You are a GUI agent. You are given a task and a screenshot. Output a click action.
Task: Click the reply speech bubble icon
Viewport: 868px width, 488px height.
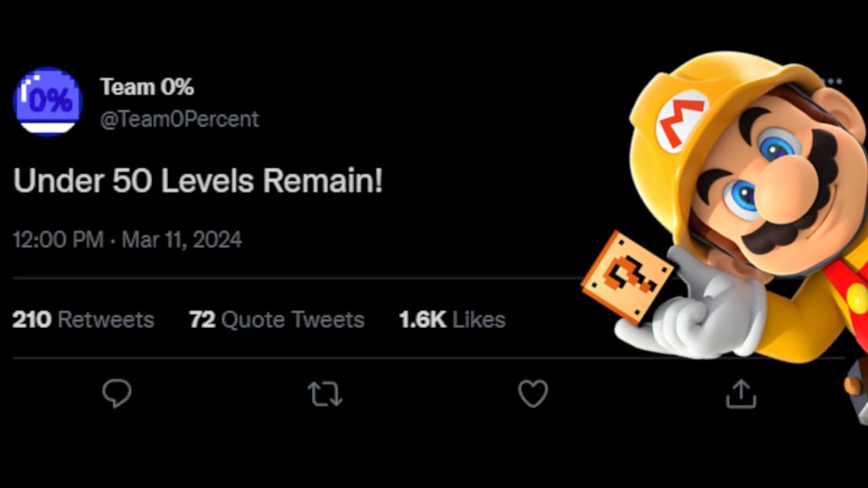117,393
